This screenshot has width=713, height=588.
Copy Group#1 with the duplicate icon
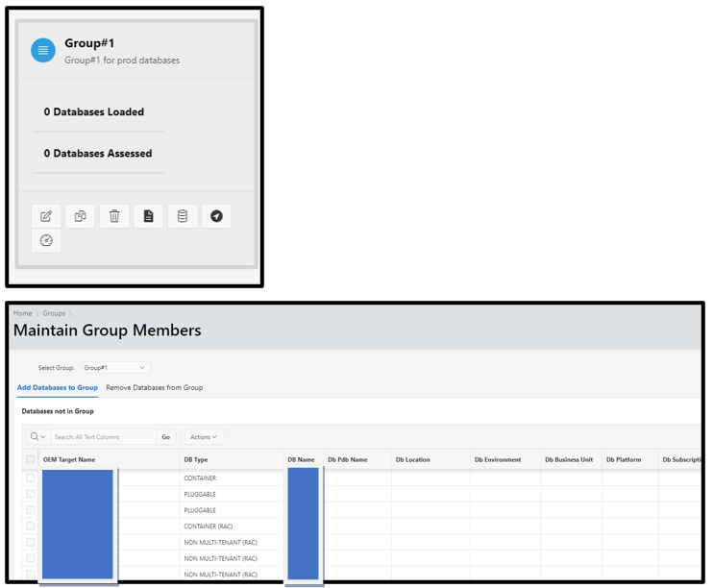[x=80, y=216]
